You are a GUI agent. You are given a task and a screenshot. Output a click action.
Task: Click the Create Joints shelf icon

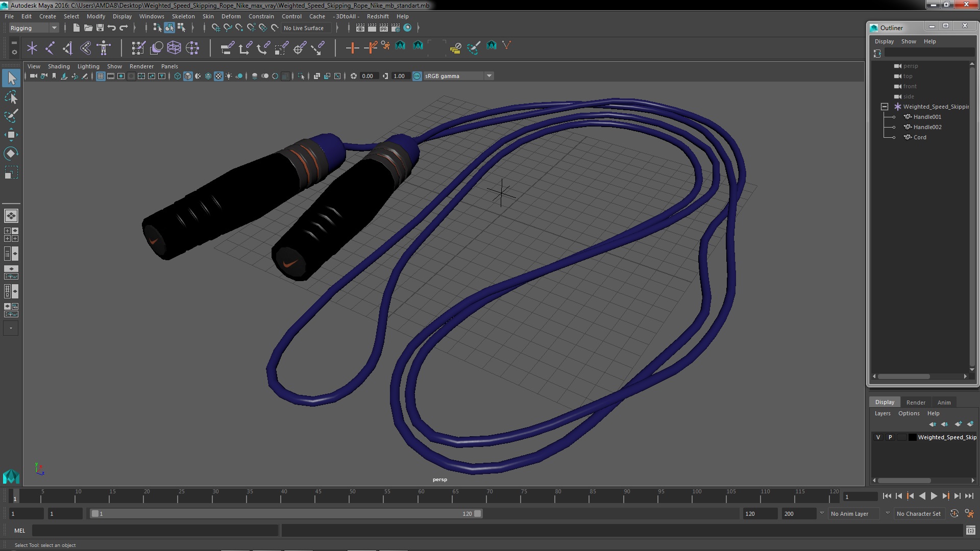coord(50,48)
